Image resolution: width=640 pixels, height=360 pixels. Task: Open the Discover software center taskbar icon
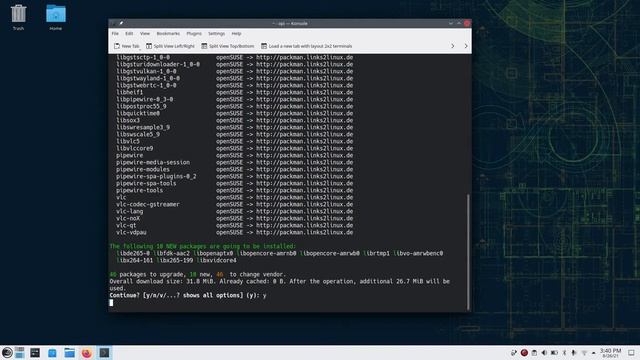click(52, 353)
